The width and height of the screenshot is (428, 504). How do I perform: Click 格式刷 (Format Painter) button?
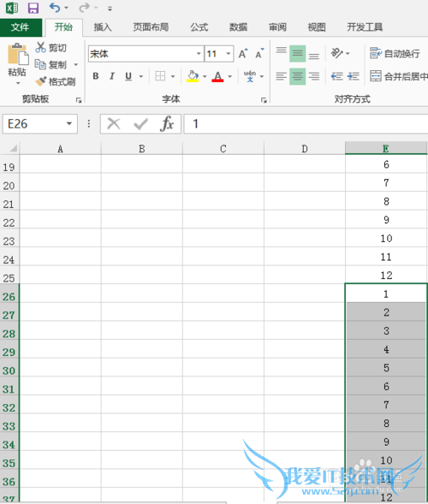[x=56, y=81]
